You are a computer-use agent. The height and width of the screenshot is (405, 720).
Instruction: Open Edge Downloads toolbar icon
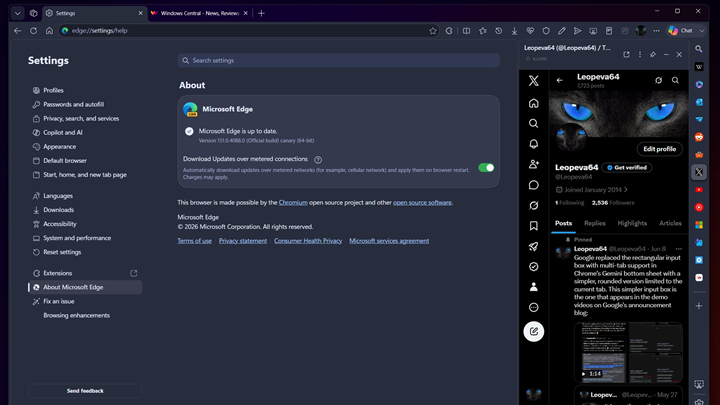514,31
